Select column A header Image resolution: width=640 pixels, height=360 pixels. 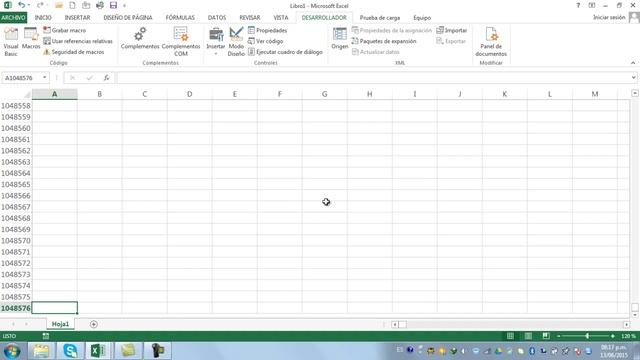54,94
